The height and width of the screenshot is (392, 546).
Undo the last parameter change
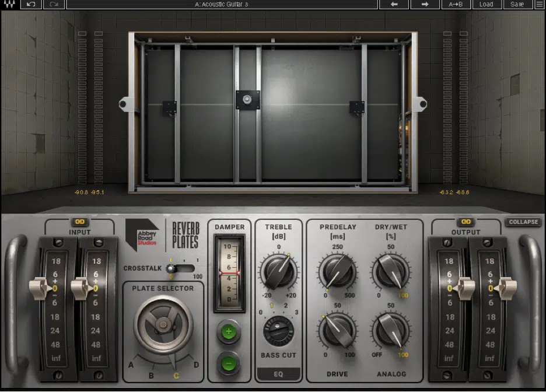31,4
